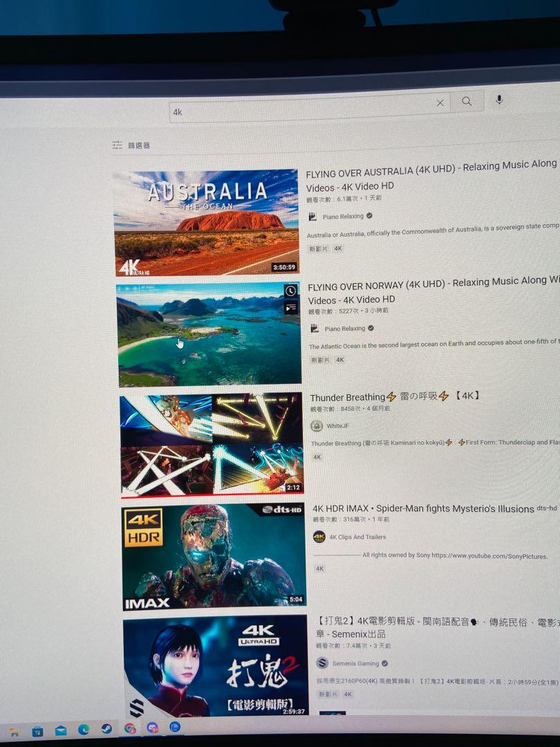Image resolution: width=560 pixels, height=747 pixels.
Task: Click the Norway description 'The Atlantic Ocean is'
Action: click(x=433, y=344)
